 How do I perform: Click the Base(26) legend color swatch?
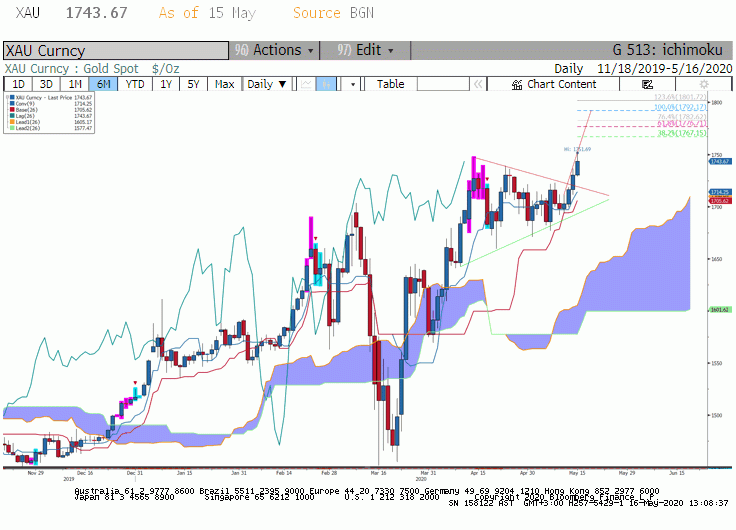pyautogui.click(x=13, y=110)
